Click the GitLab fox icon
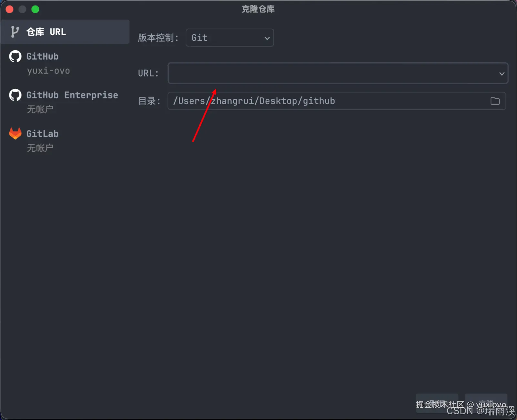 (15, 134)
